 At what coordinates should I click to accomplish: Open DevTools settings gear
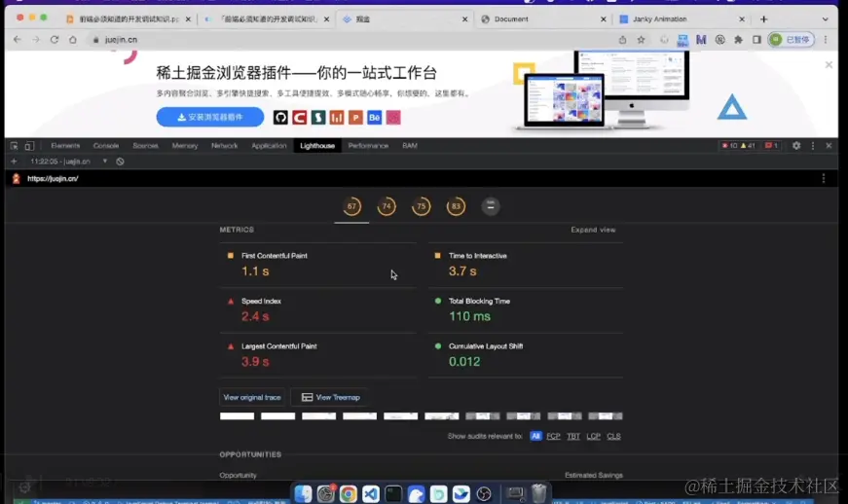[x=796, y=146]
